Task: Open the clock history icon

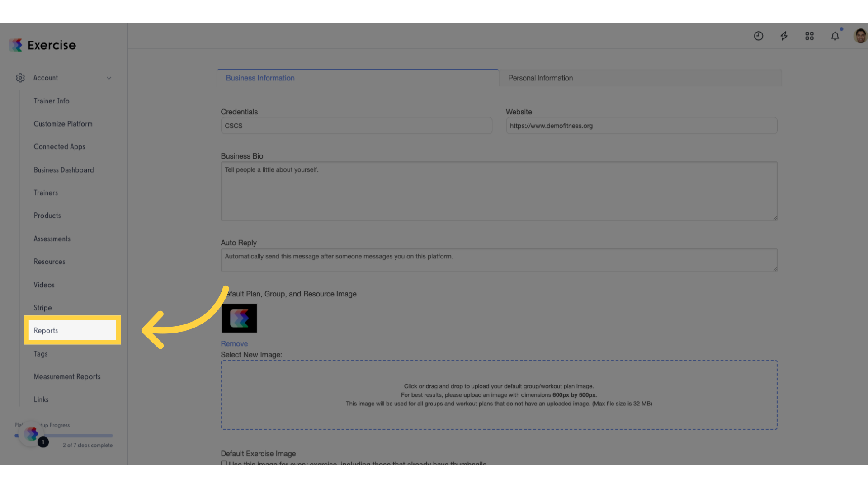Action: (759, 36)
